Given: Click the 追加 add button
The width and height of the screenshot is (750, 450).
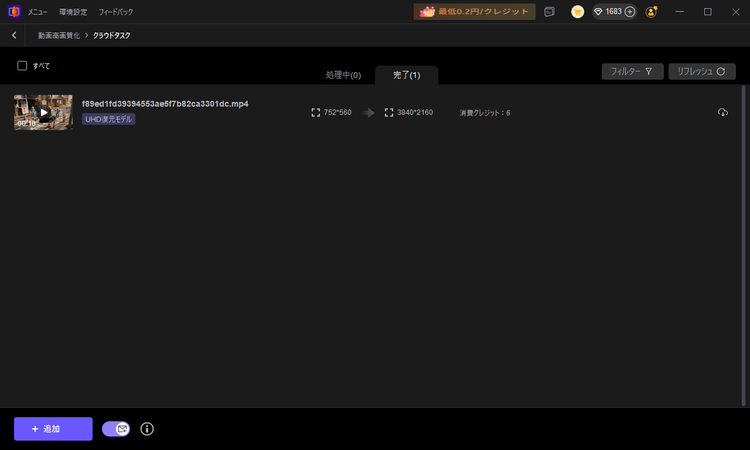Looking at the screenshot, I should tap(53, 429).
